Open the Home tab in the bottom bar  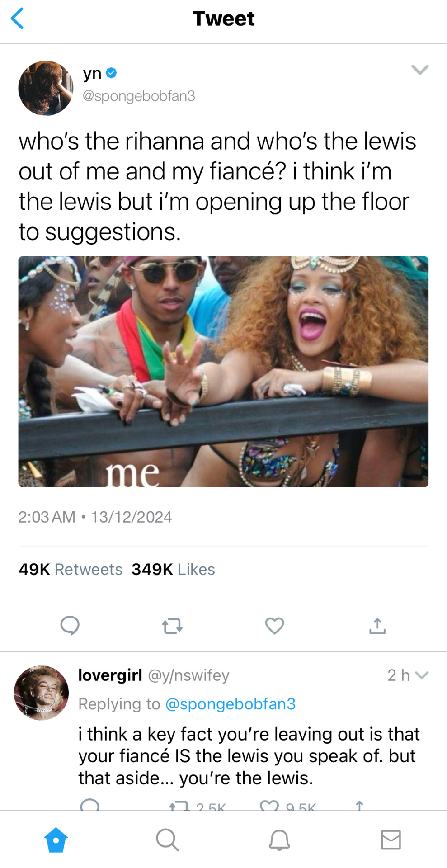click(x=56, y=840)
